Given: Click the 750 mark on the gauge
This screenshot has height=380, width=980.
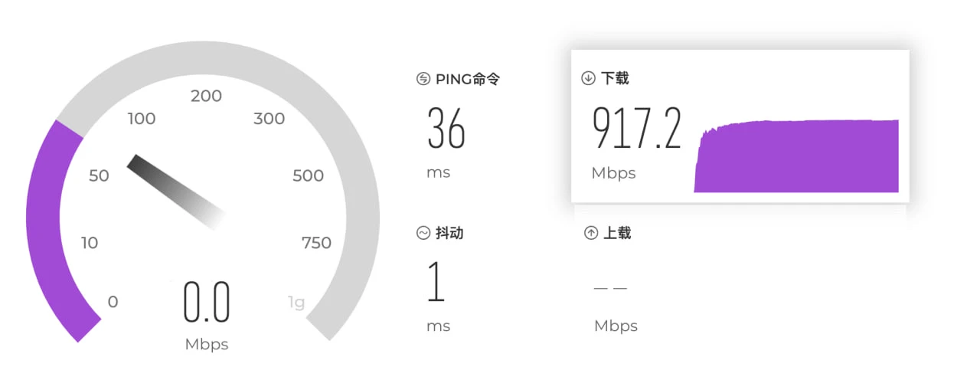Looking at the screenshot, I should click(316, 244).
